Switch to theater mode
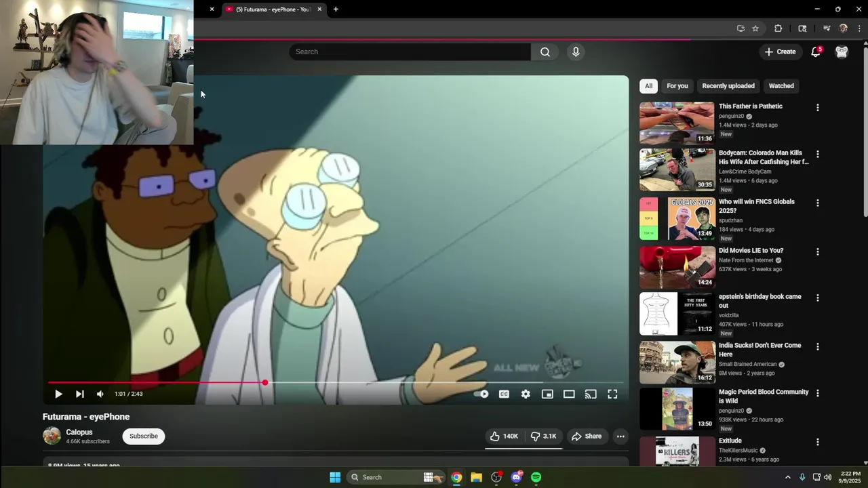868x488 pixels. pos(569,394)
